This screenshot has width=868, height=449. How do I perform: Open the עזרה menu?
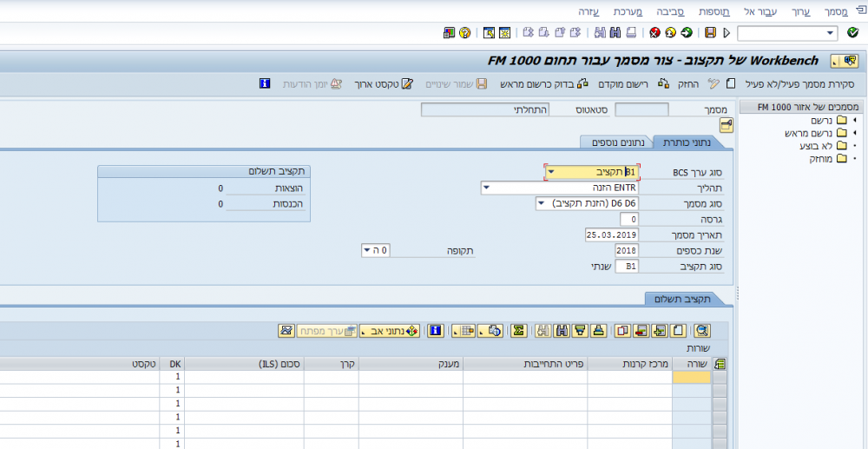pyautogui.click(x=589, y=11)
